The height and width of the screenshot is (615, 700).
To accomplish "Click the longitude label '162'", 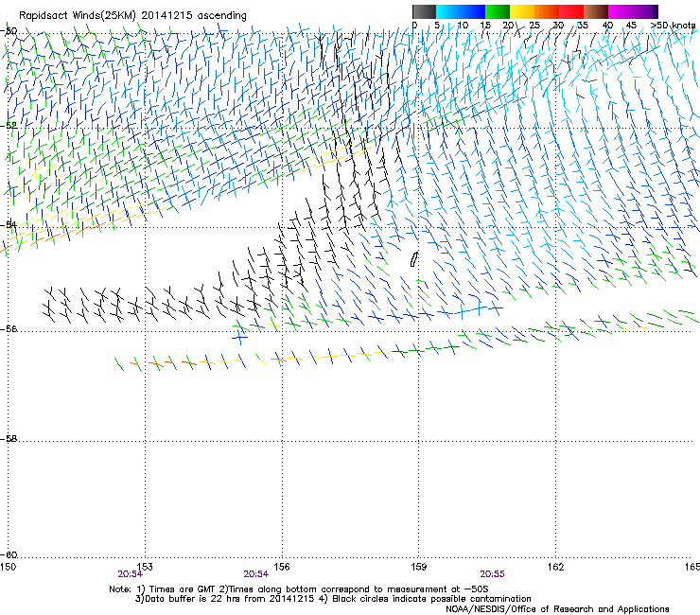I will (x=555, y=567).
